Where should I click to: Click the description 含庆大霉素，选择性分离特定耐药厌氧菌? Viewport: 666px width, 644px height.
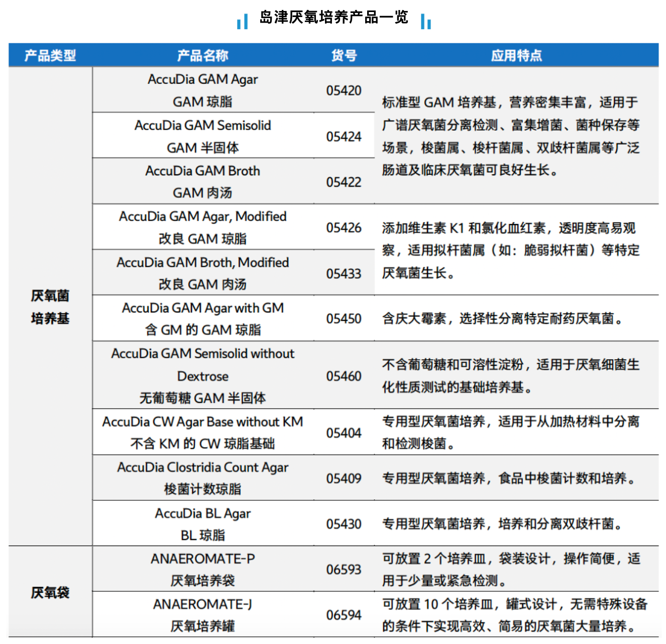pos(503,318)
